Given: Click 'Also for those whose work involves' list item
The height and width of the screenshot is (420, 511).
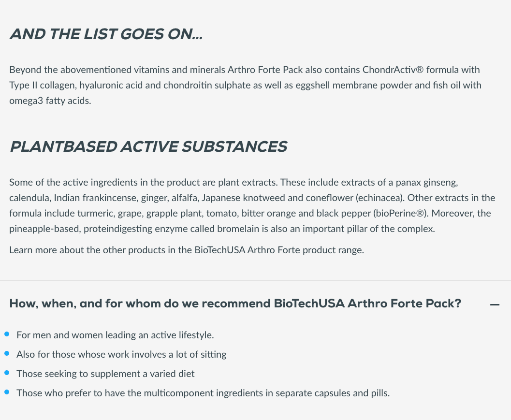Looking at the screenshot, I should 121,354.
